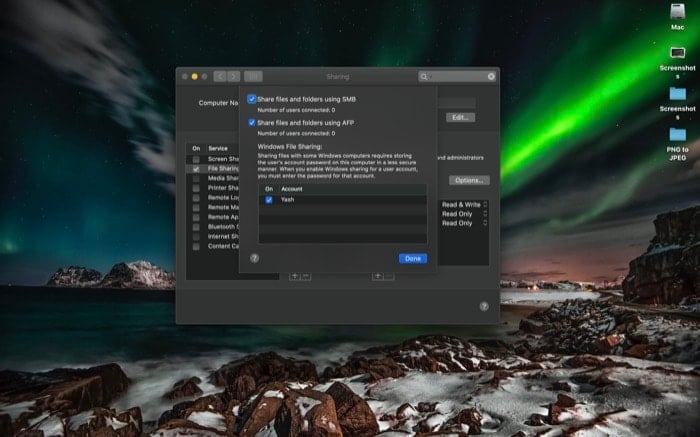Enable the Media Sharing service checkbox
Image resolution: width=700 pixels, height=437 pixels.
click(196, 179)
